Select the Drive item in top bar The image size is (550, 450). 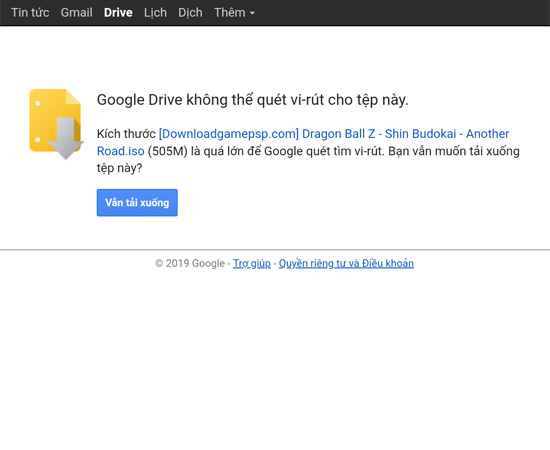tap(118, 13)
